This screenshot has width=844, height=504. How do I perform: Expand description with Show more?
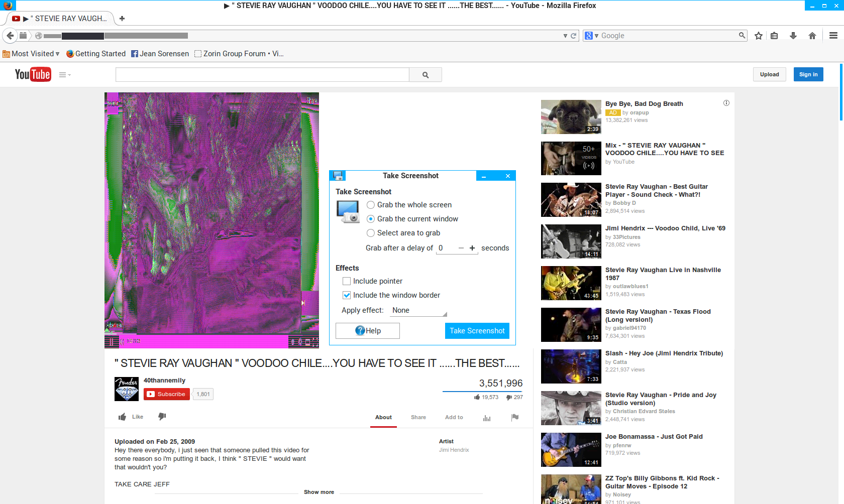(319, 492)
